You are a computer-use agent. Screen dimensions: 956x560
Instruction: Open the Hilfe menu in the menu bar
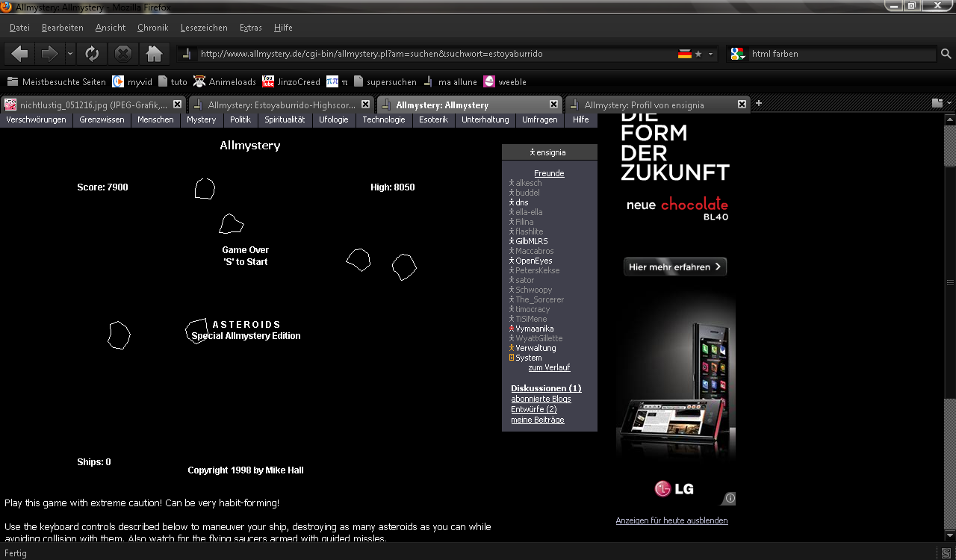click(x=283, y=28)
